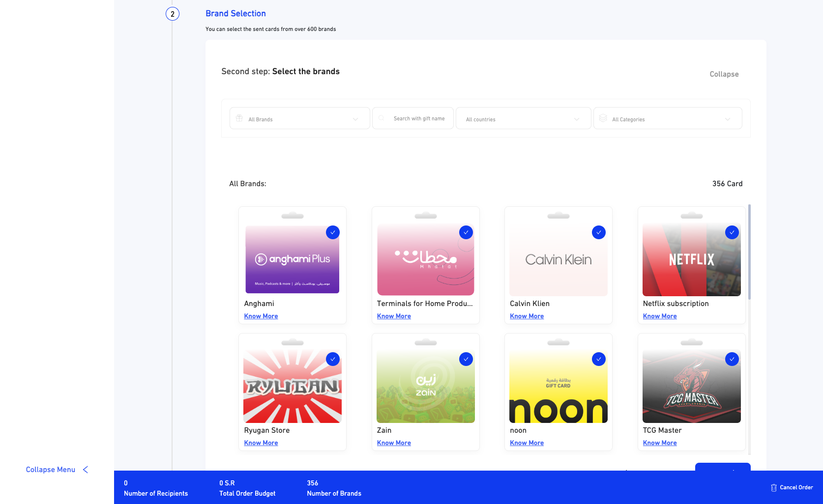
Task: Click the Collapse Menu arrow icon
Action: [86, 470]
